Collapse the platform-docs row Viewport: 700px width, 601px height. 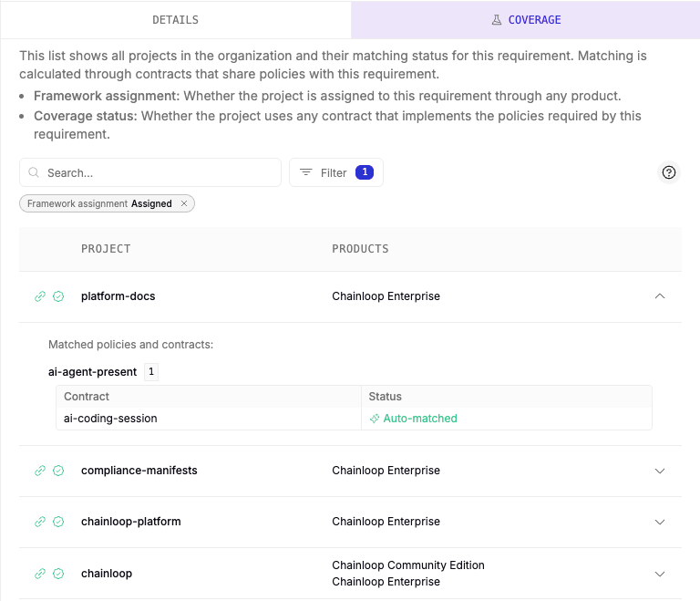click(660, 296)
